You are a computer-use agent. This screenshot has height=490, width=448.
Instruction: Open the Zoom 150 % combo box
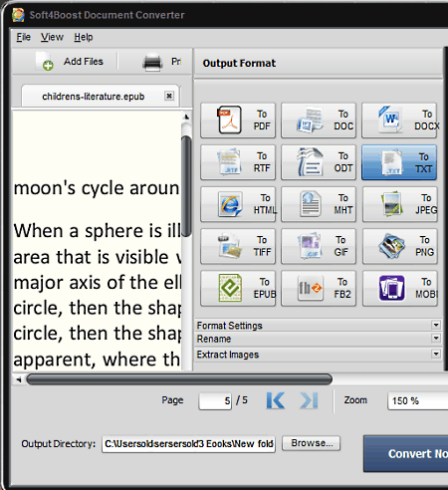pos(418,401)
